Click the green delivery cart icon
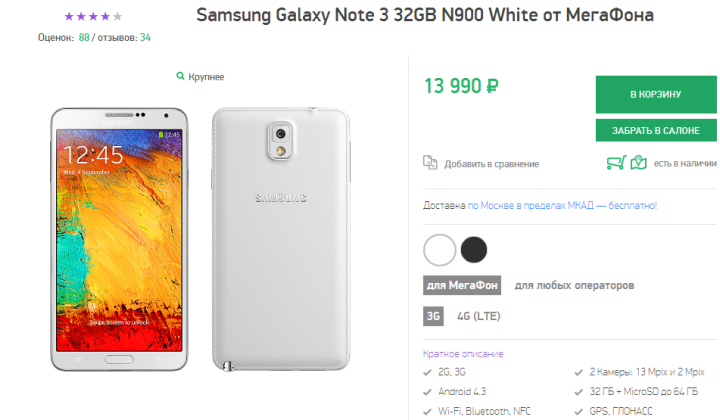This screenshot has height=420, width=720. pyautogui.click(x=617, y=162)
